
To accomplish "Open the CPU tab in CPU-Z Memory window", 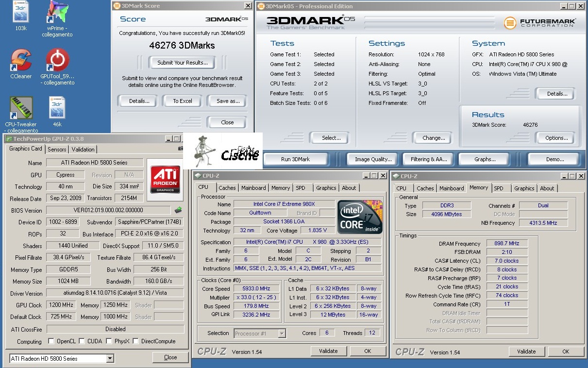I will [402, 188].
